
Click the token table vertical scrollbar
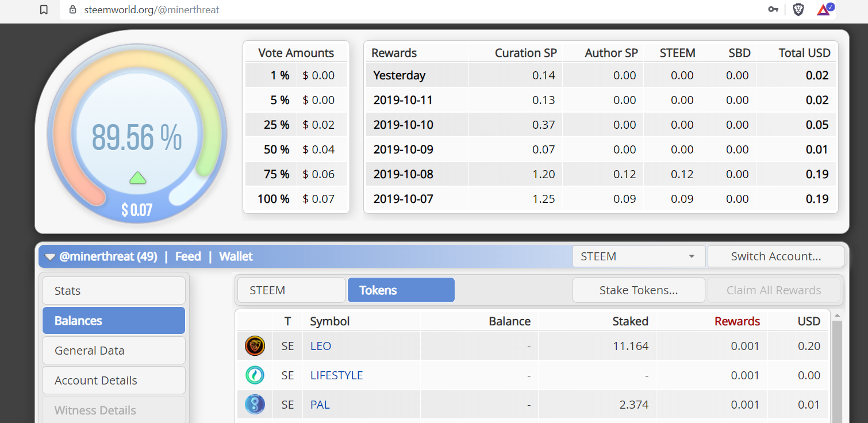tap(837, 371)
